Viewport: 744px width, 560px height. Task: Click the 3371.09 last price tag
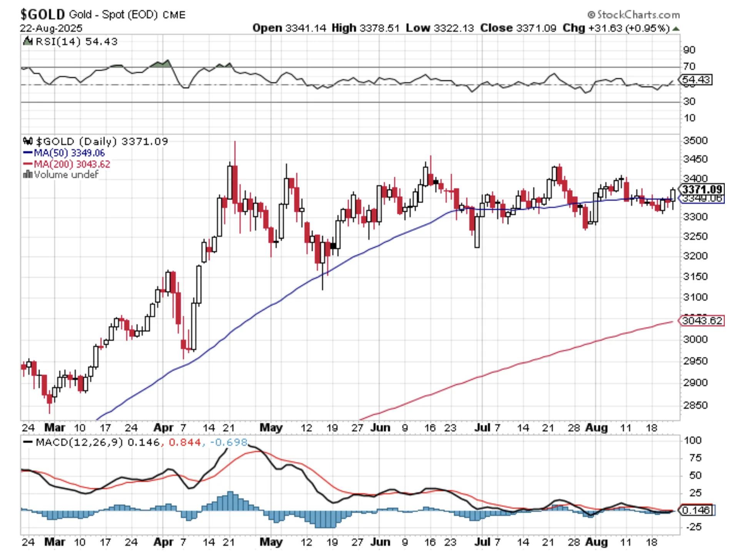702,189
